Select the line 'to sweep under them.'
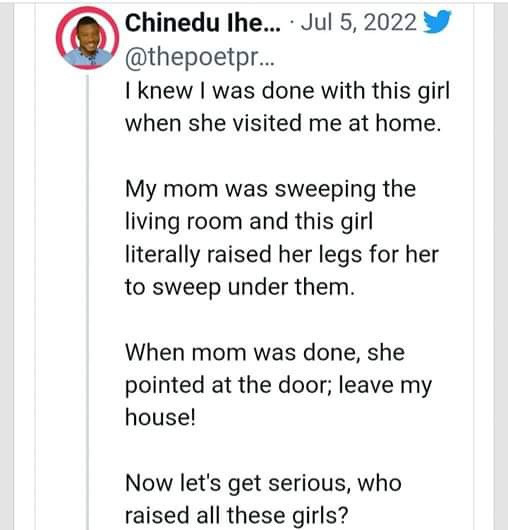508x530 pixels. click(x=240, y=288)
